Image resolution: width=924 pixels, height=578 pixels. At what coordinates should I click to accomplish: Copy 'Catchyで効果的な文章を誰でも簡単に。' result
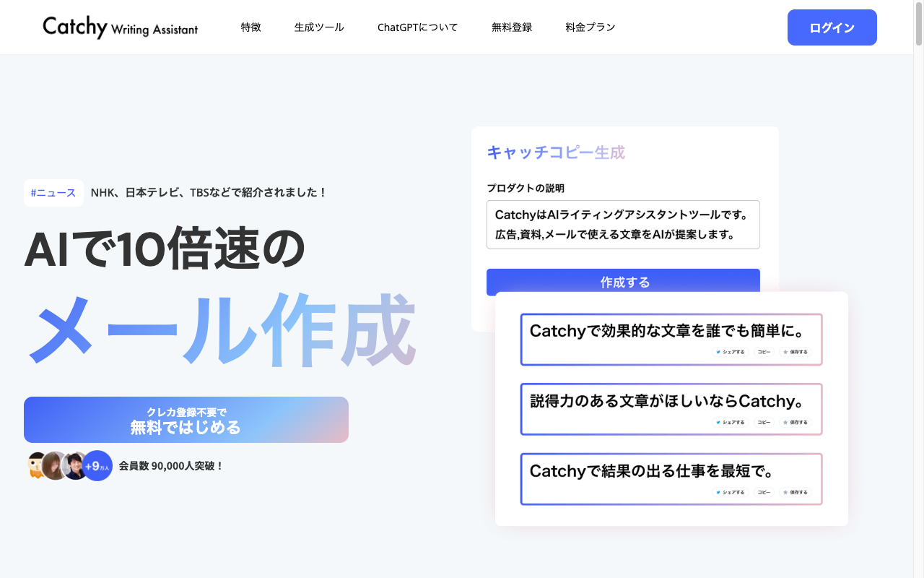click(x=763, y=353)
